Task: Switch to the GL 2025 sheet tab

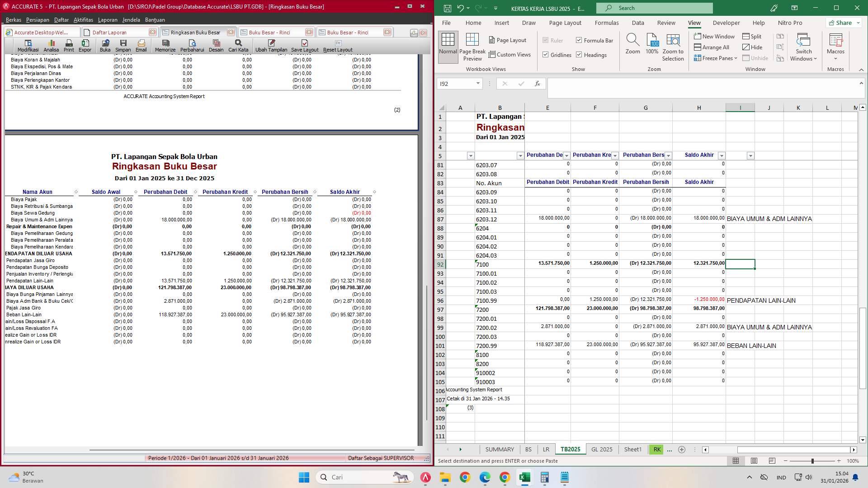Action: pos(601,449)
